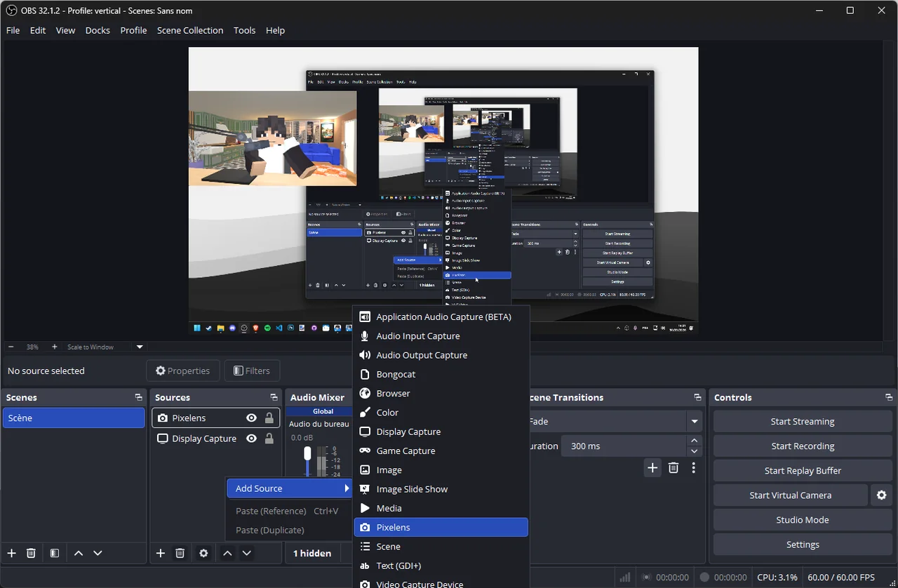The image size is (898, 588).
Task: Remove the scene transition with the trash icon
Action: tap(673, 467)
